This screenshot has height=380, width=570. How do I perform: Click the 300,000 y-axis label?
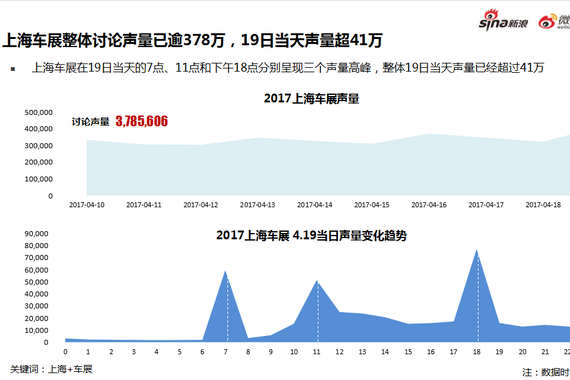pos(39,145)
